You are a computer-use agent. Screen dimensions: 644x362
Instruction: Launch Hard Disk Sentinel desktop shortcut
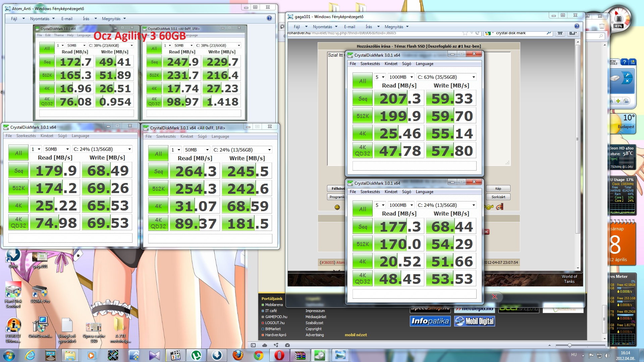tap(13, 295)
